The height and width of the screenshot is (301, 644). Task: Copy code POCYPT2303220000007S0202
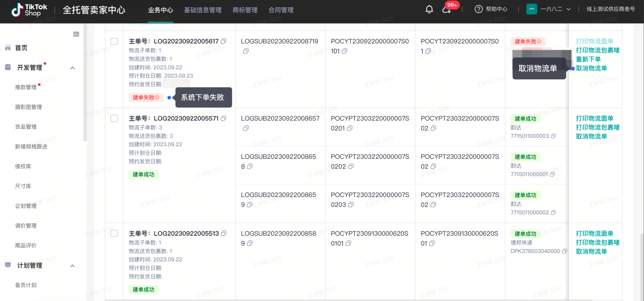click(x=351, y=166)
